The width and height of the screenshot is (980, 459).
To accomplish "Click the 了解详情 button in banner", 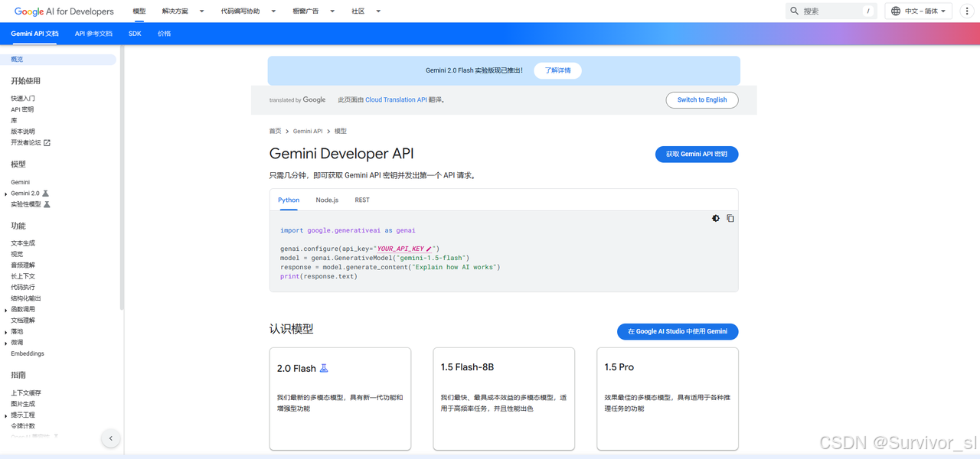I will (x=557, y=70).
